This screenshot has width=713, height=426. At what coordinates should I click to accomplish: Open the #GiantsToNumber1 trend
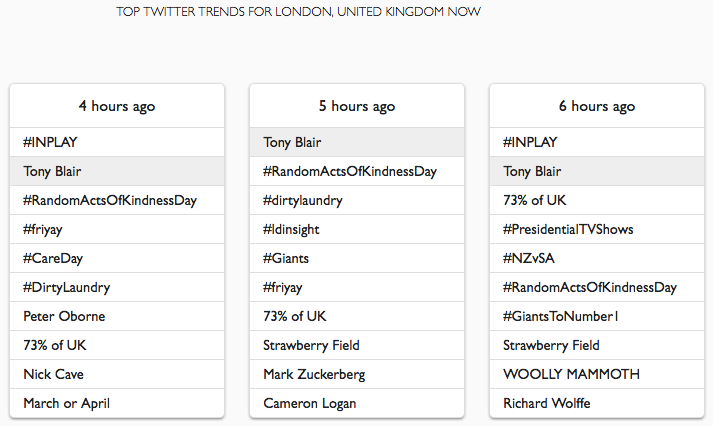click(561, 316)
